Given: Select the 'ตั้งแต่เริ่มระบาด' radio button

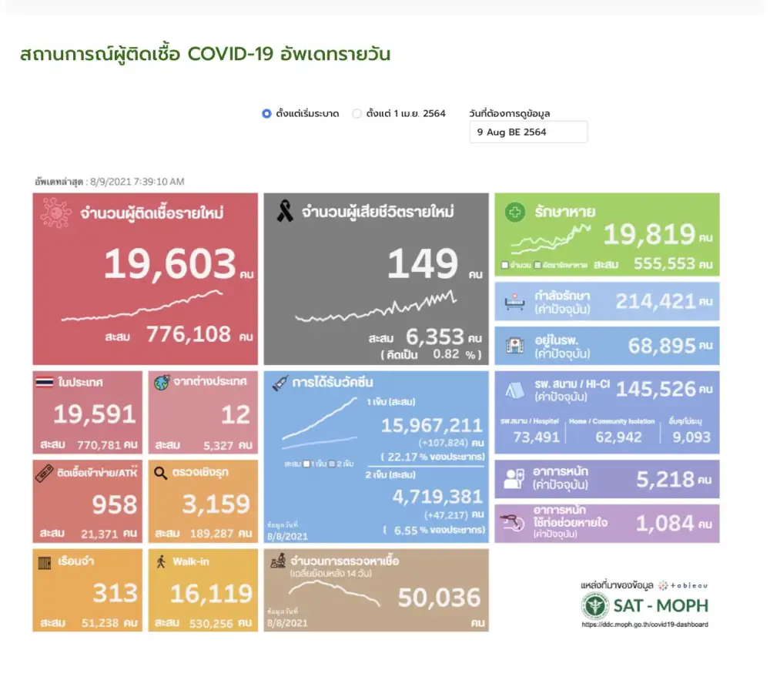Looking at the screenshot, I should 266,114.
